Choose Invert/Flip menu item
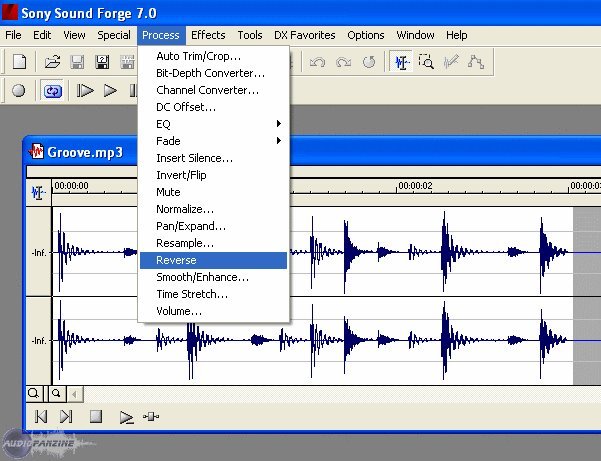Screen dimensions: 601x461 click(213, 175)
